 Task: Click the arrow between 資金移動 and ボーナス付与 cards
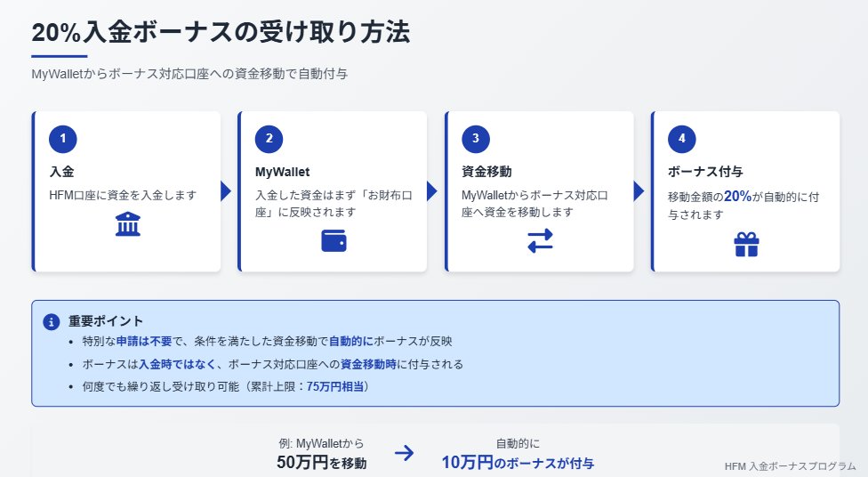pyautogui.click(x=639, y=191)
